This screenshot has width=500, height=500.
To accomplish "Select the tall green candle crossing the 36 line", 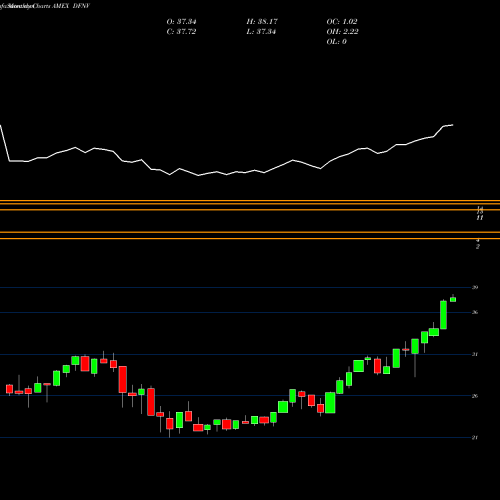I will point(443,315).
